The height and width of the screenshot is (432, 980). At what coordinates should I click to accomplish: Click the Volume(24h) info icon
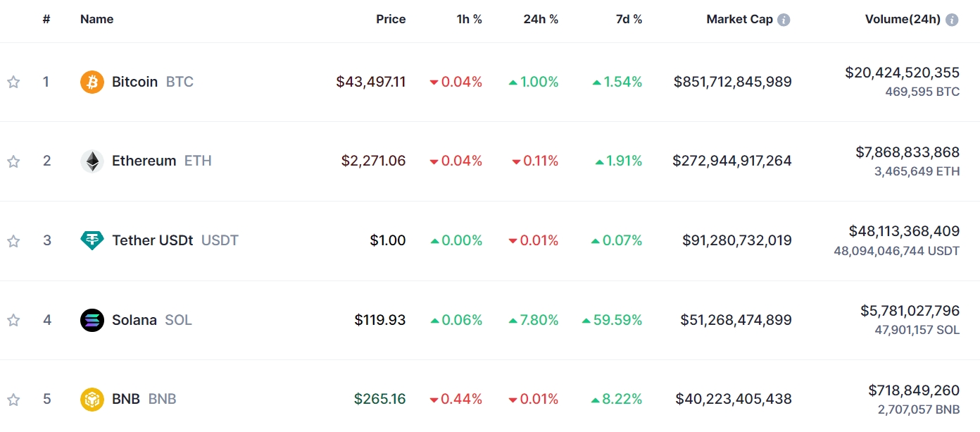(952, 20)
